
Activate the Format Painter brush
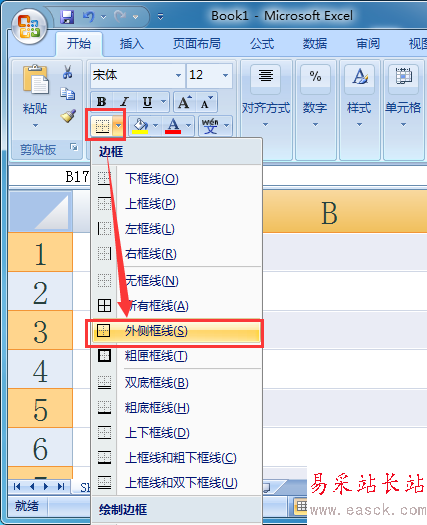(68, 116)
